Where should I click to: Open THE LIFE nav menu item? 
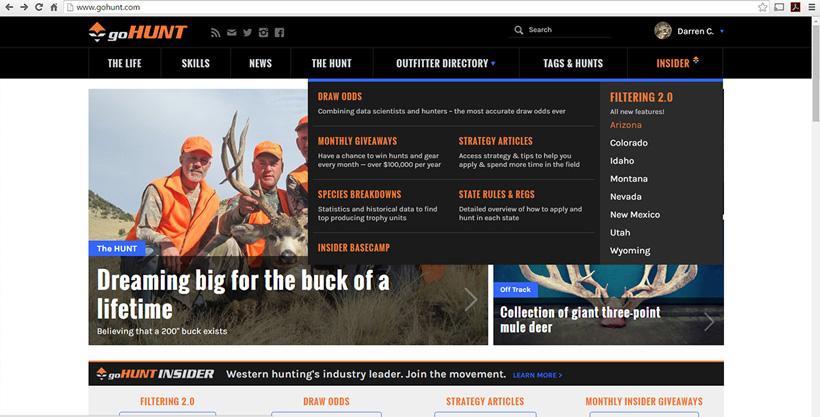[x=125, y=63]
